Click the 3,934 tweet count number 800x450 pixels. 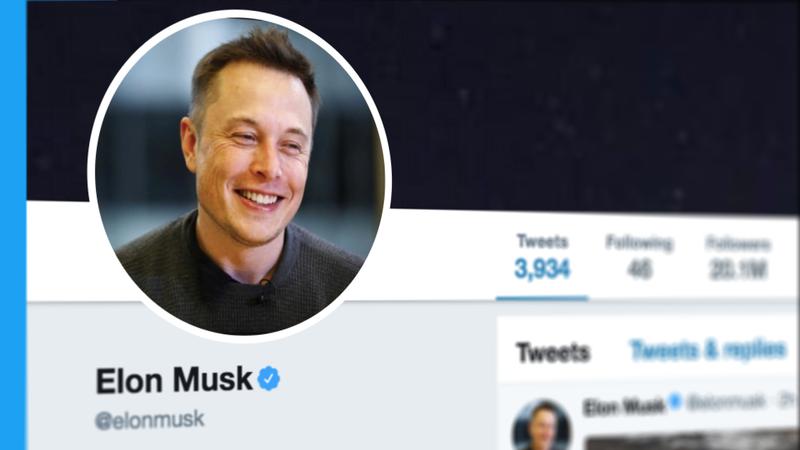pyautogui.click(x=542, y=269)
